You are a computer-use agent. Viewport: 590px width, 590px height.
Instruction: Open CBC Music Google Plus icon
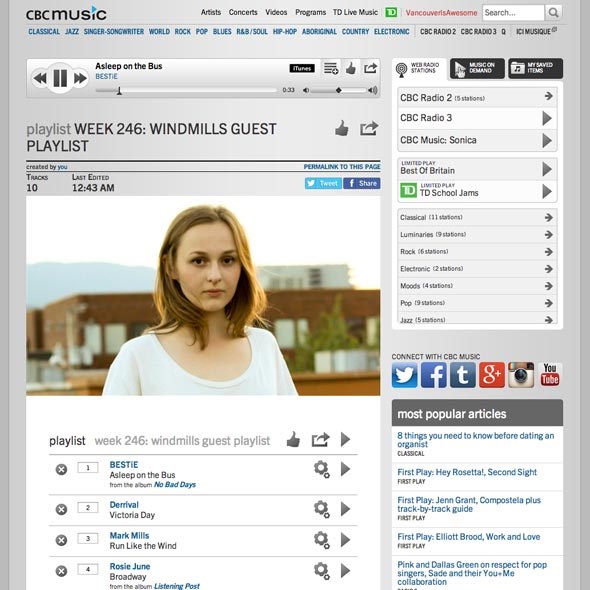point(492,375)
